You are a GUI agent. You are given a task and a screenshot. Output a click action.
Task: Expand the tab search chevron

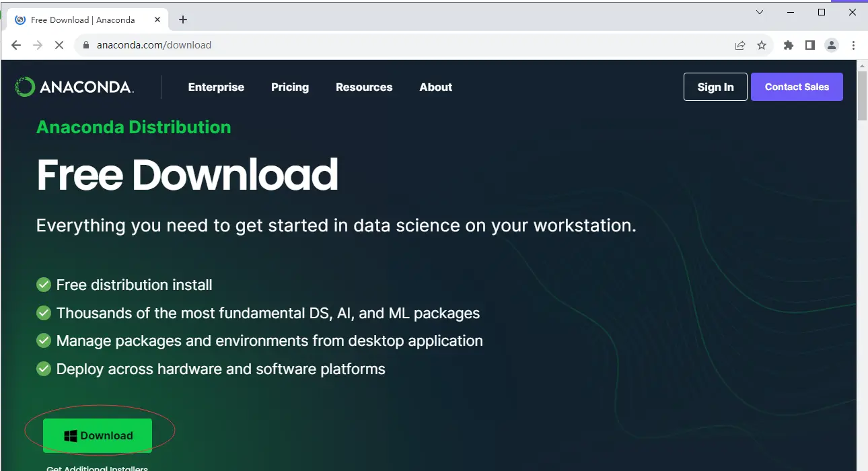click(x=760, y=12)
